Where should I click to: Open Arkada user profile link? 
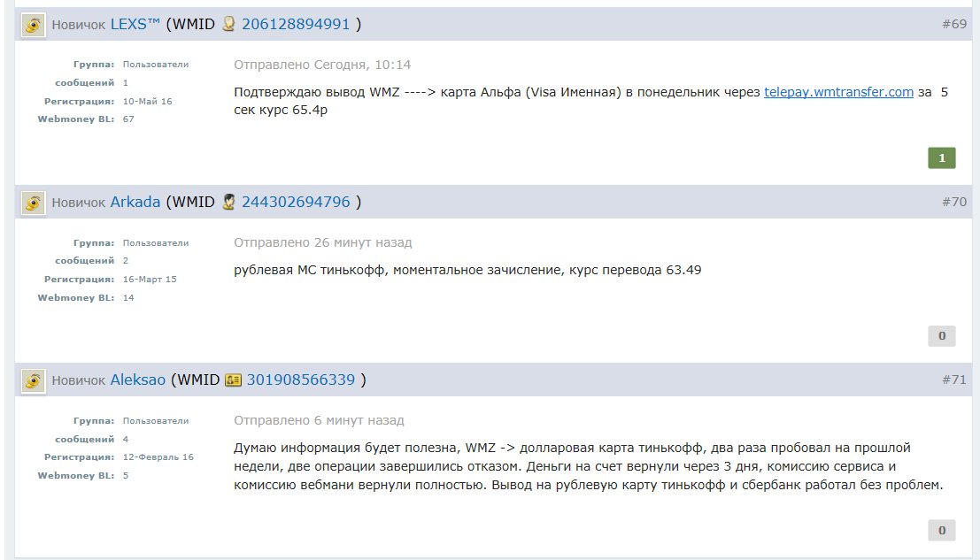pos(135,203)
